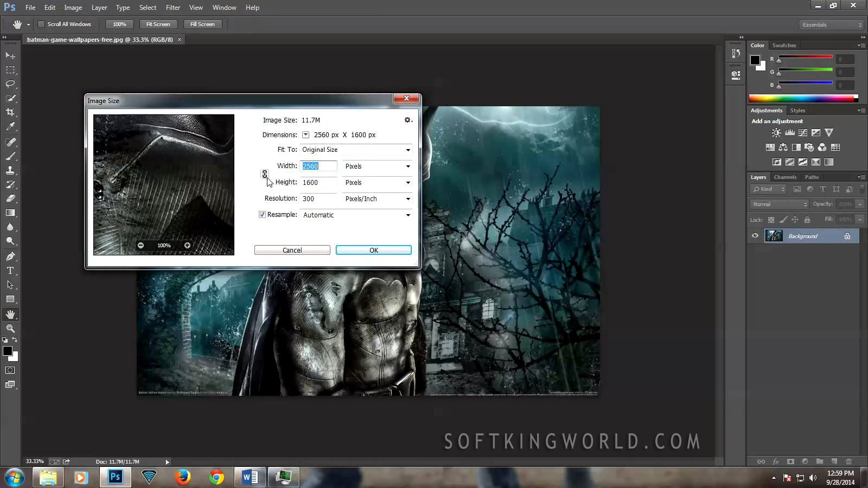This screenshot has height=488, width=868.
Task: Open Image Size dialog settings gear
Action: [x=408, y=120]
